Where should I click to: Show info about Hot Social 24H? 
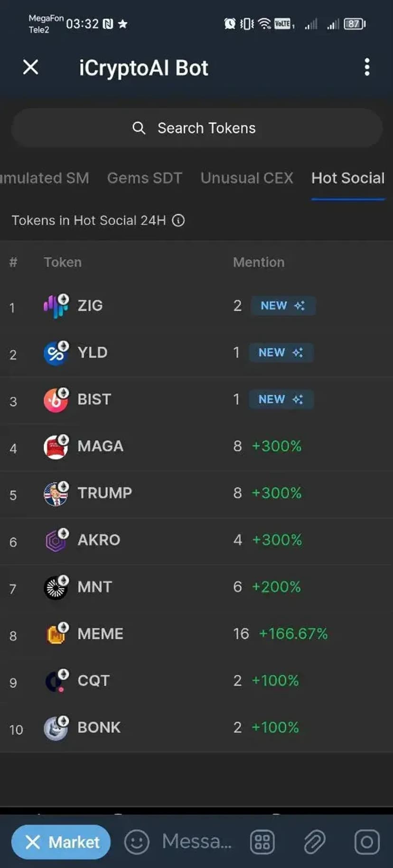pos(178,220)
